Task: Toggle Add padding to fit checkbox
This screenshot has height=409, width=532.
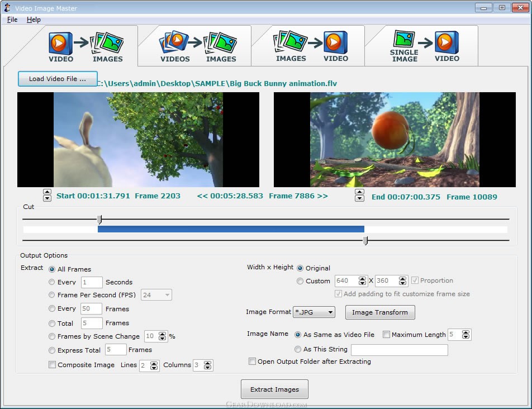Action: (x=338, y=294)
